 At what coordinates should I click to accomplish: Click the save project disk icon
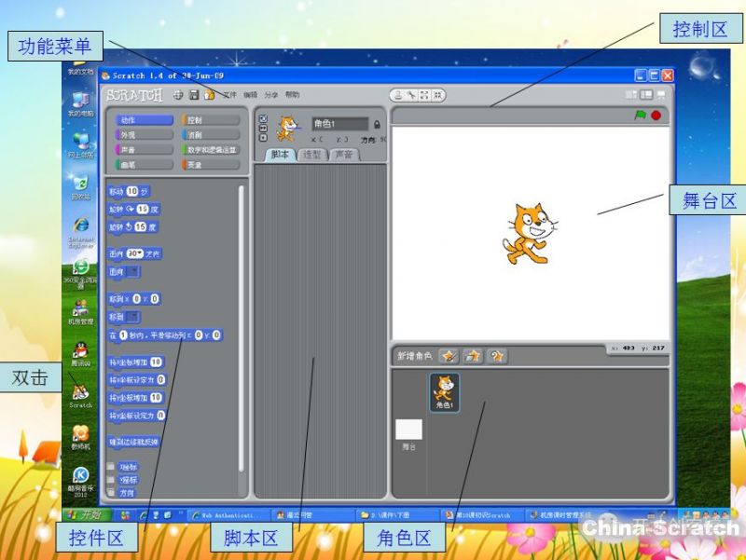(194, 95)
